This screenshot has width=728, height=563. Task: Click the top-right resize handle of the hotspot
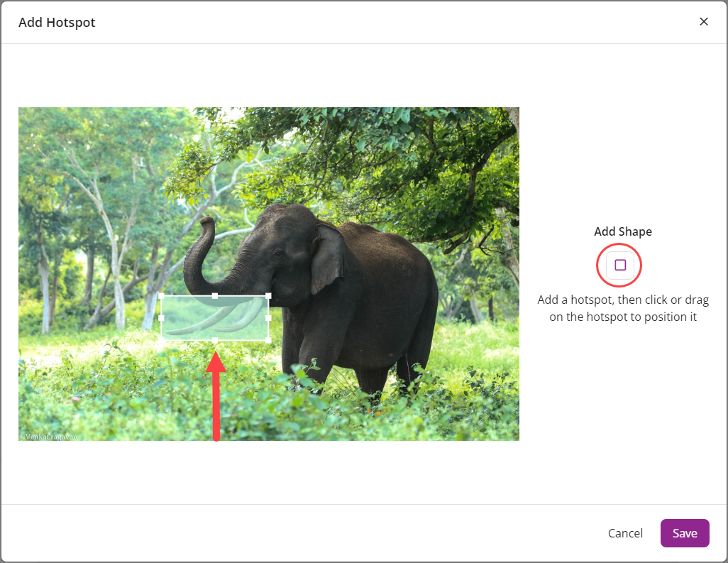pyautogui.click(x=268, y=296)
